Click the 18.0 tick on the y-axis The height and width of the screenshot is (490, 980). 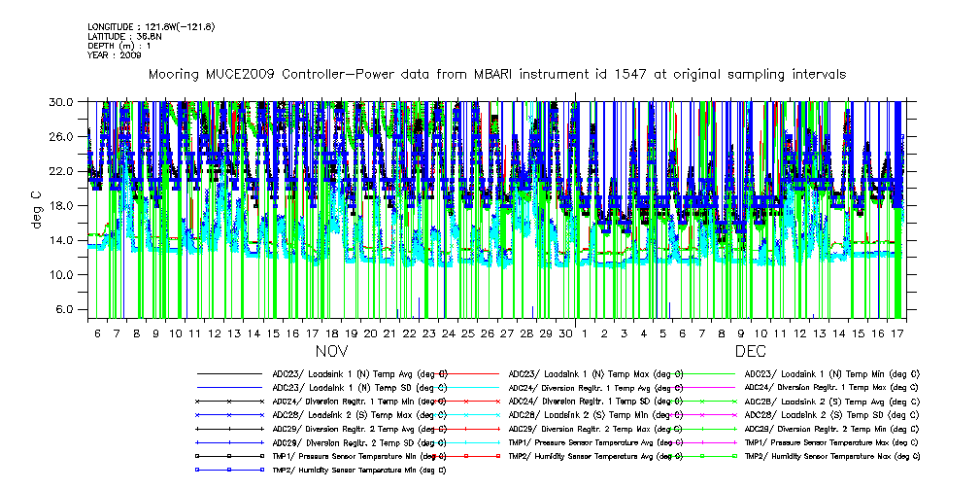click(x=63, y=205)
